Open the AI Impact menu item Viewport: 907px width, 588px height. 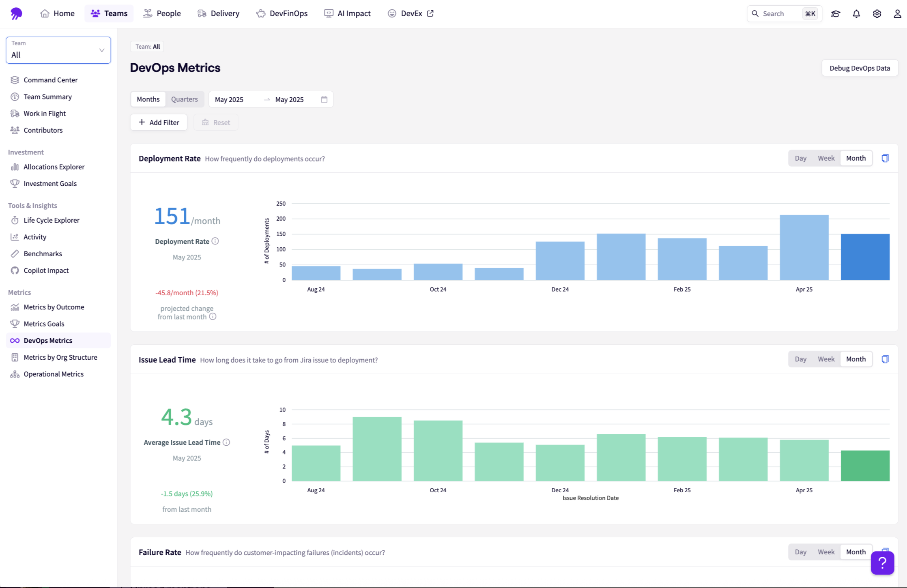click(x=347, y=13)
